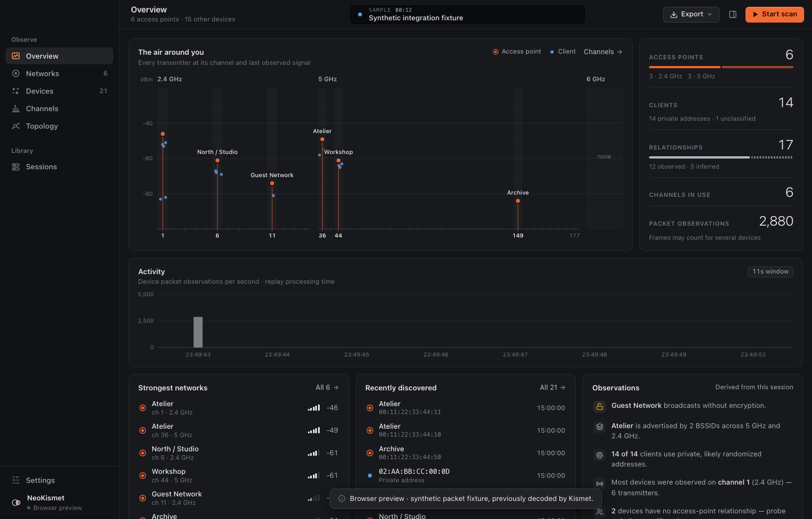Click the 11s window badge

(x=770, y=271)
